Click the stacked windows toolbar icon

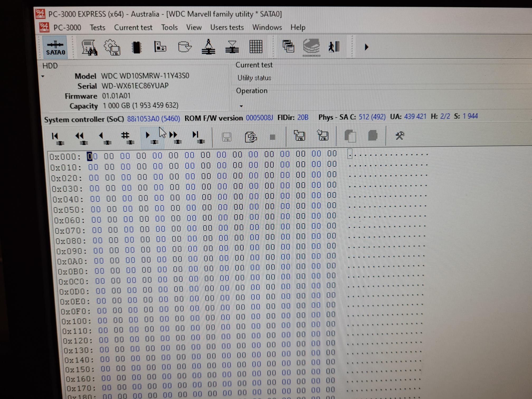[x=288, y=46]
